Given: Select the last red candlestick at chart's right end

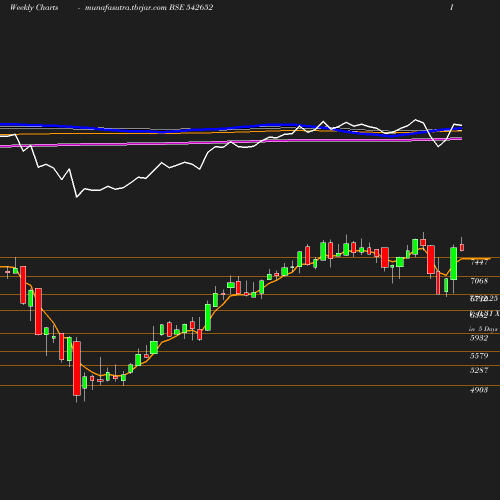Looking at the screenshot, I should (x=462, y=246).
